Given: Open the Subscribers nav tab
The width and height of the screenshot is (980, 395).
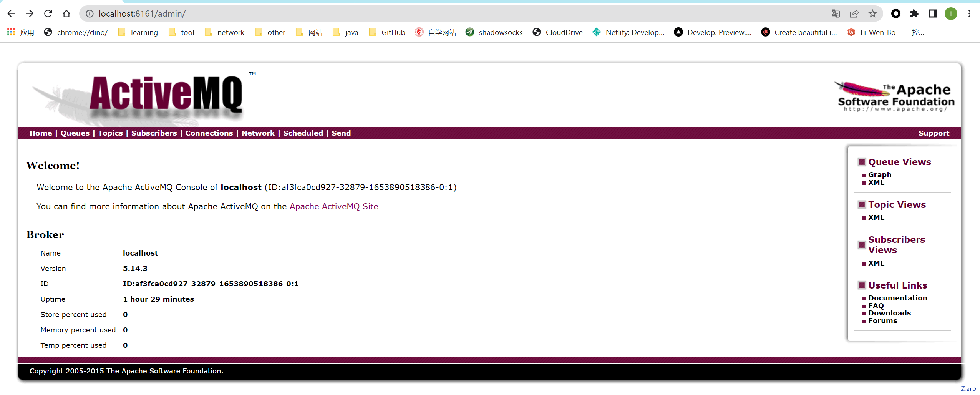Looking at the screenshot, I should coord(154,133).
